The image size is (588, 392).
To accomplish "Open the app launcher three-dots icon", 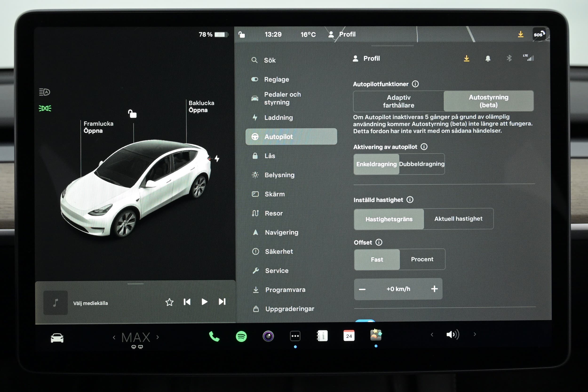I will (x=295, y=336).
